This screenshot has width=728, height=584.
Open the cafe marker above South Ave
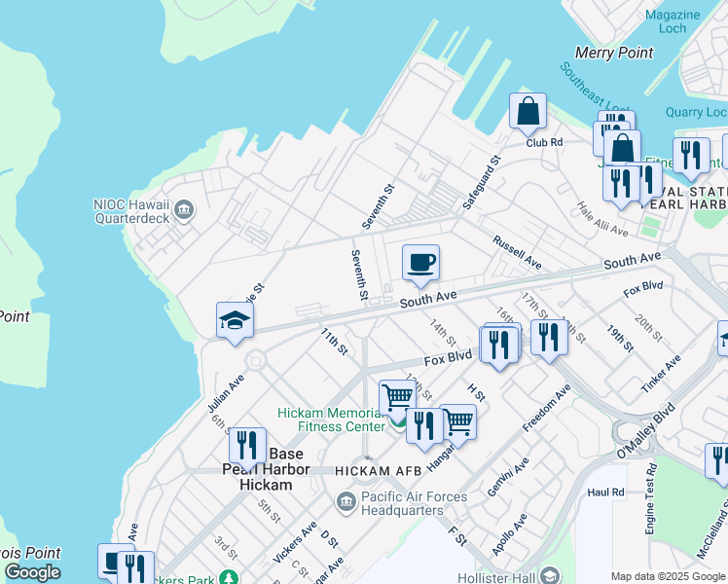tap(420, 263)
